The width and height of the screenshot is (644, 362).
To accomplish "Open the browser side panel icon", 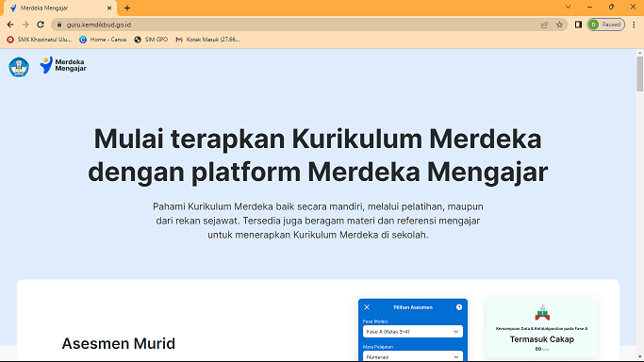I will [578, 25].
